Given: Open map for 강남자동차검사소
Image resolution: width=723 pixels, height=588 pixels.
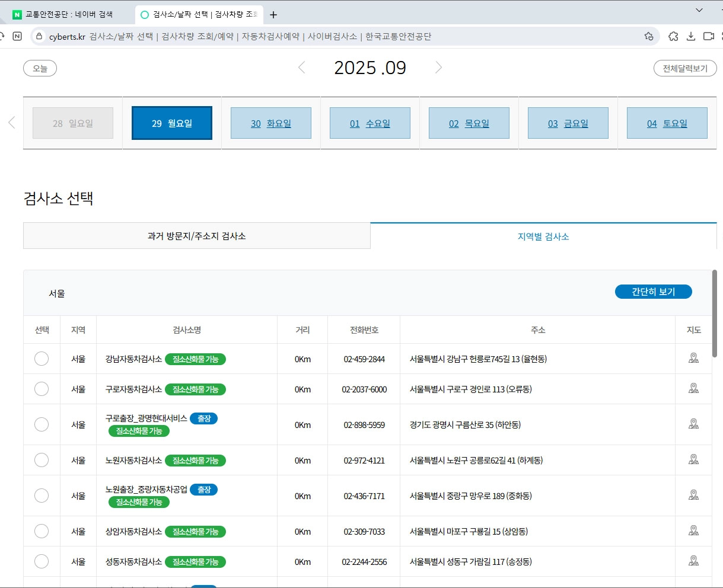Looking at the screenshot, I should [x=693, y=358].
